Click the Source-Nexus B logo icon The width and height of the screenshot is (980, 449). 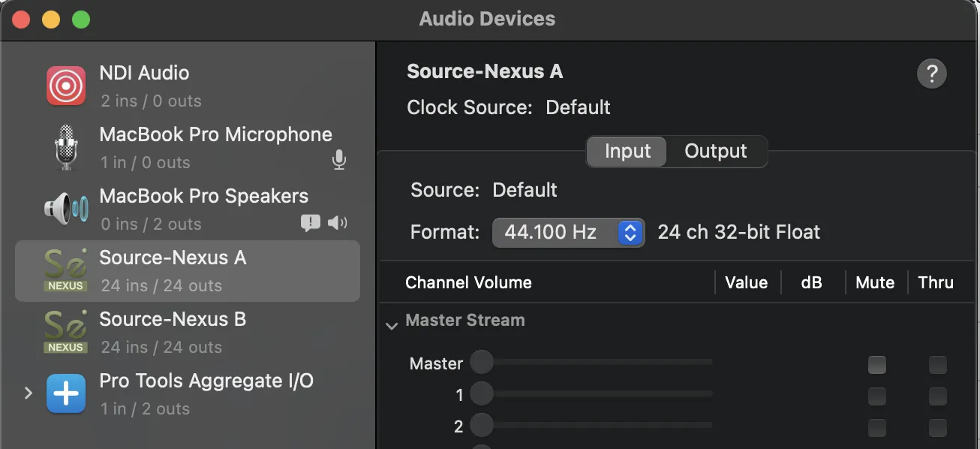66,332
